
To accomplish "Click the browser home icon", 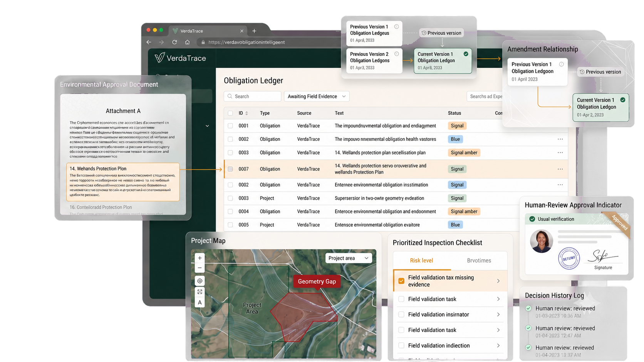I will tap(187, 42).
